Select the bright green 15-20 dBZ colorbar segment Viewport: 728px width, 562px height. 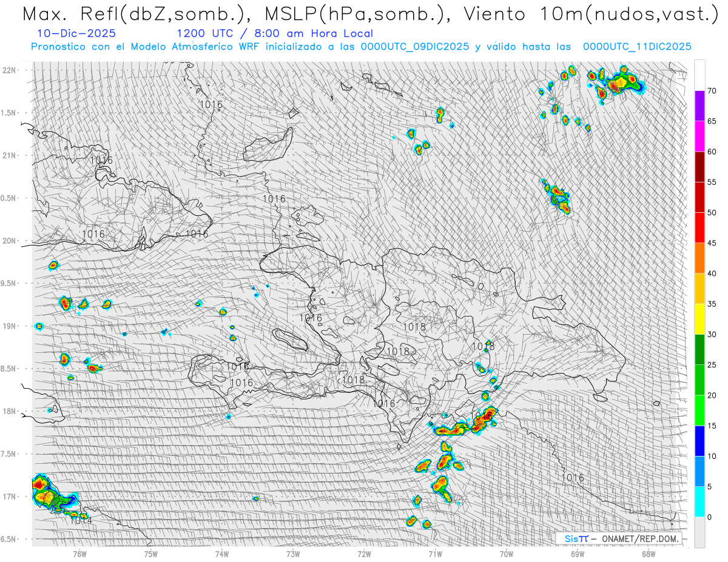pyautogui.click(x=699, y=410)
